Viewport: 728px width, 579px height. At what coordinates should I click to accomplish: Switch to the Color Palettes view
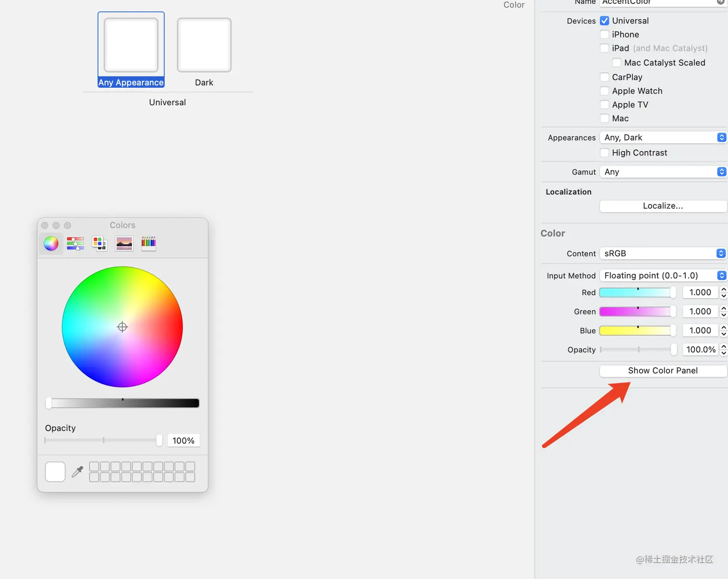[99, 243]
